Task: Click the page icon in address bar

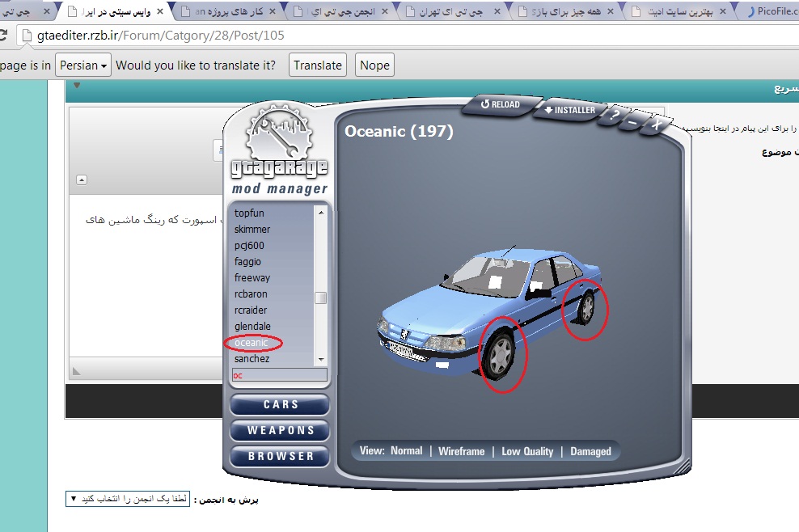Action: click(27, 36)
